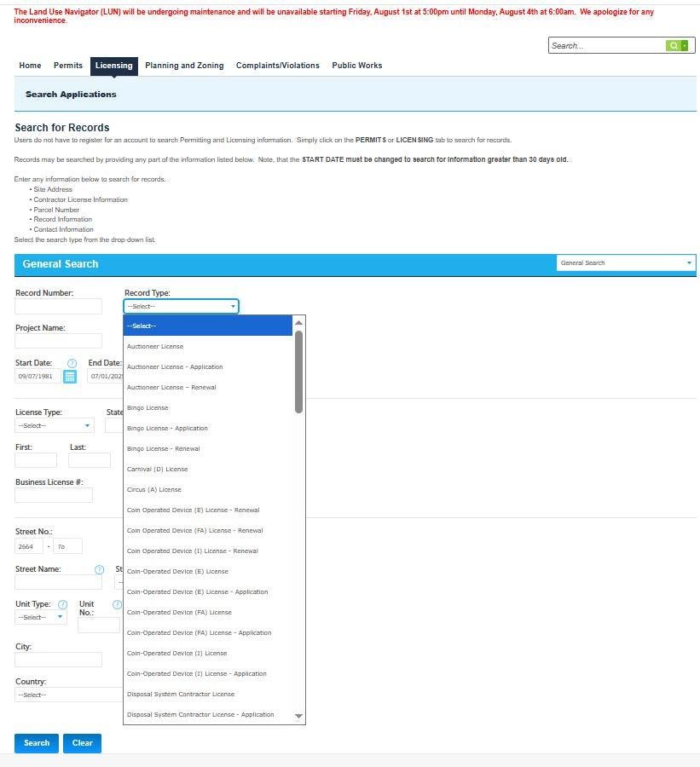Viewport: 700px width, 767px height.
Task: Select Disposal System Contractor License option
Action: pyautogui.click(x=207, y=694)
